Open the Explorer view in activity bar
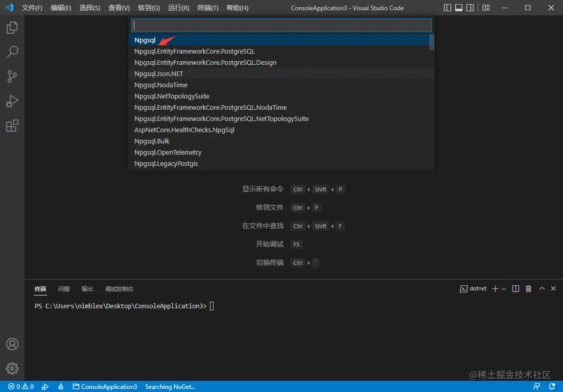The height and width of the screenshot is (392, 563). (12, 28)
